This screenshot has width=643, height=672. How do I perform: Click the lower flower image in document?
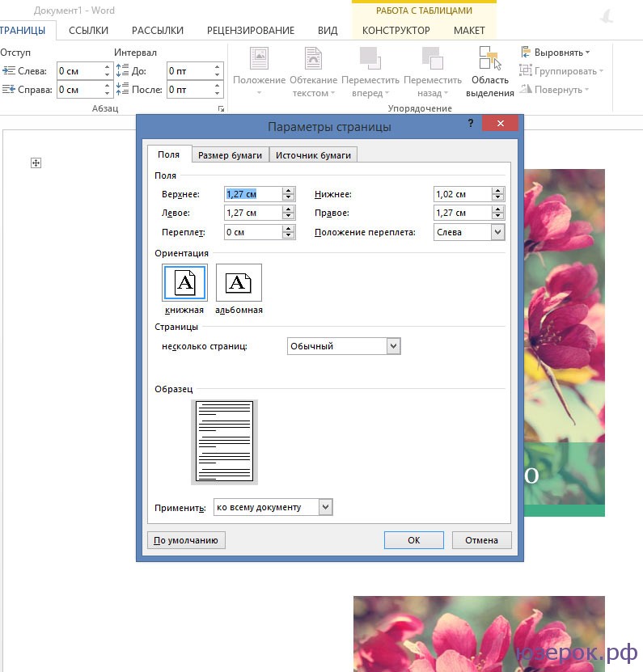[x=479, y=633]
